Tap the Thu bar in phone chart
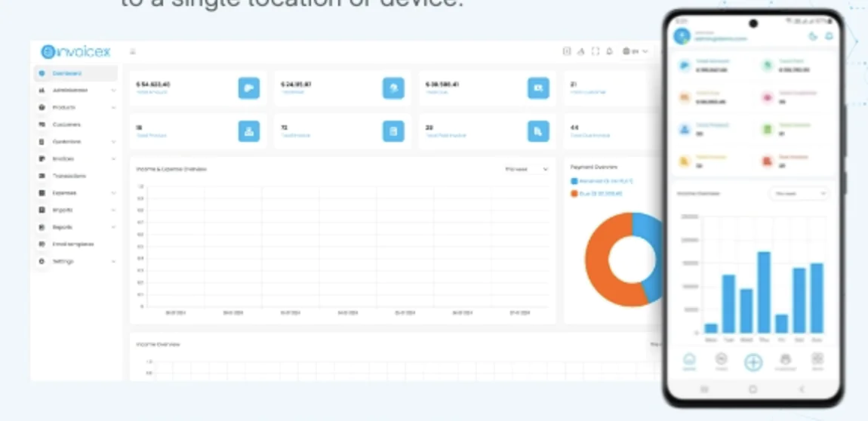 (x=764, y=292)
